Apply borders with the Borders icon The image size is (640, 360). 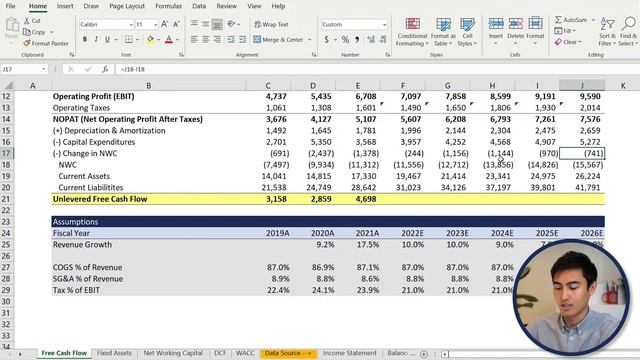129,40
